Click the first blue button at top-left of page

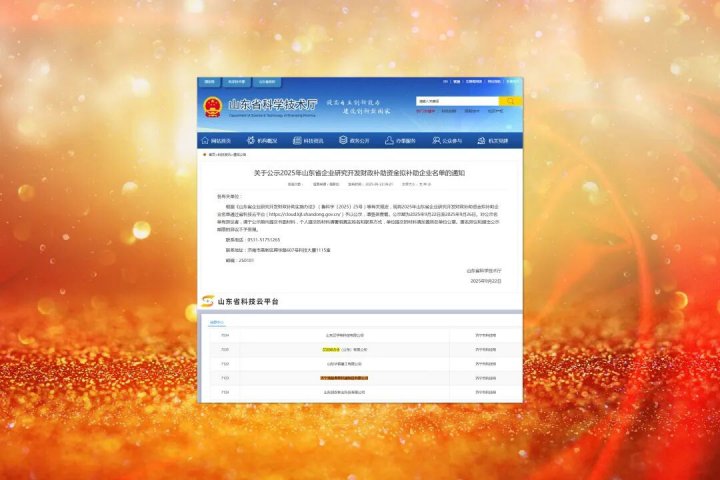(x=210, y=81)
